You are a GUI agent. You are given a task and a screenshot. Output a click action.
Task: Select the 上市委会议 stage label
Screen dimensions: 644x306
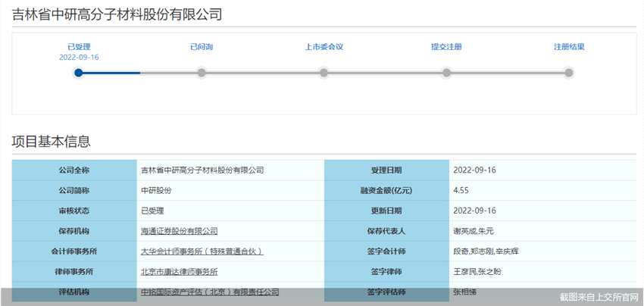(x=324, y=47)
